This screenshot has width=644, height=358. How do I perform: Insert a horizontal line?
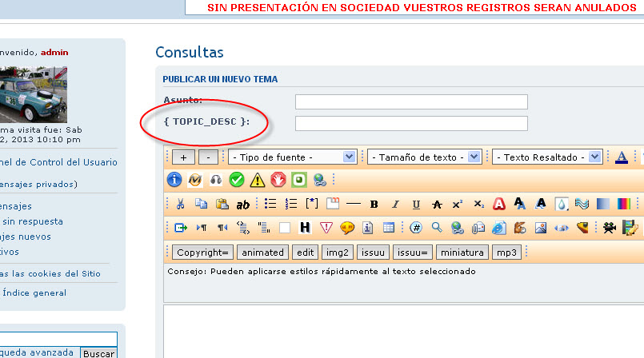pyautogui.click(x=354, y=204)
